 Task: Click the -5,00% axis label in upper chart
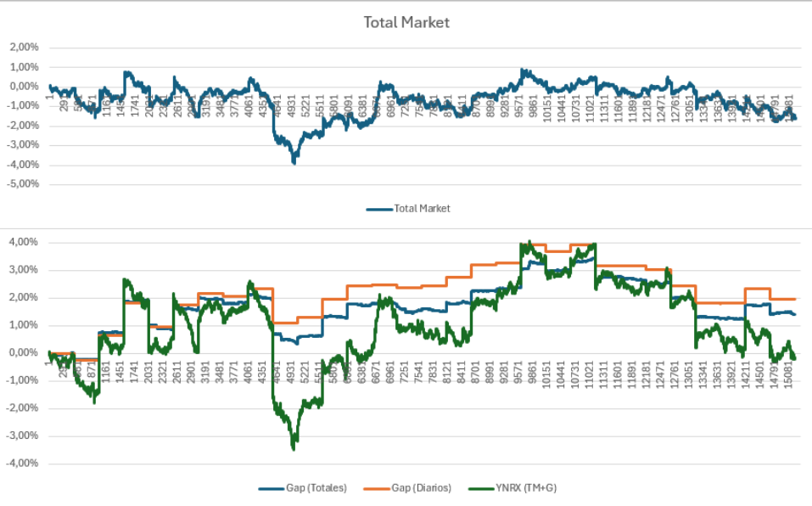point(23,184)
